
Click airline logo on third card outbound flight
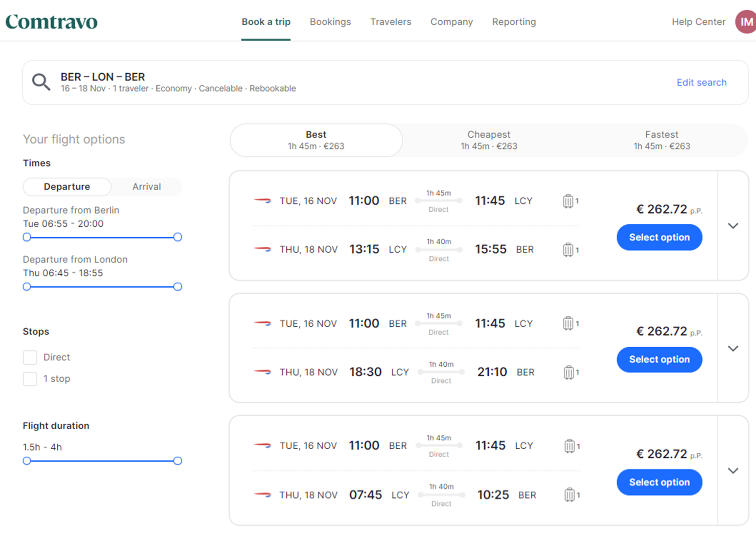click(x=262, y=445)
